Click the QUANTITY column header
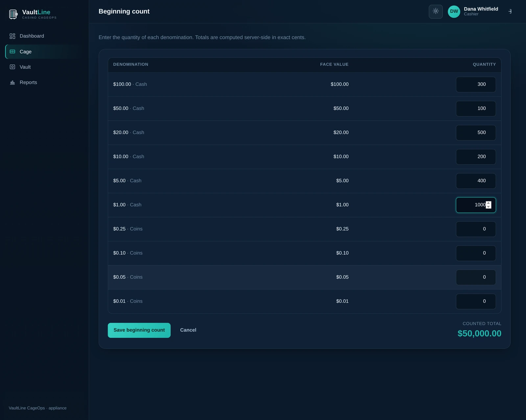 484,64
